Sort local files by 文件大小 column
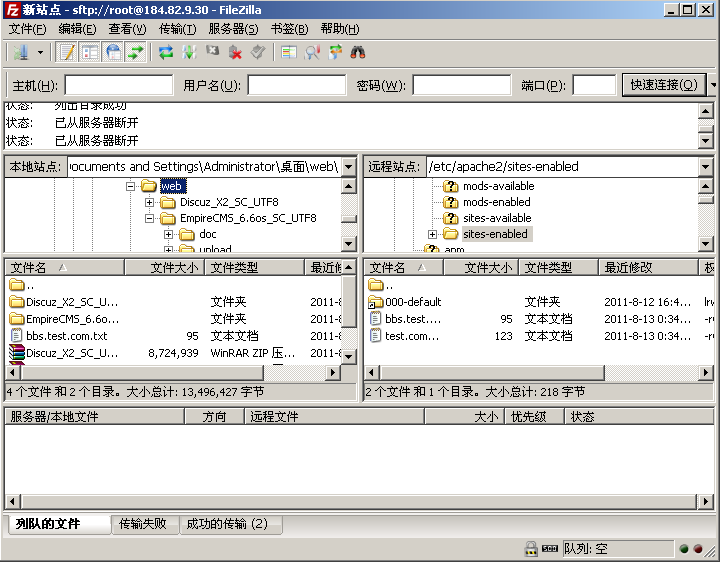720x562 pixels. click(164, 267)
